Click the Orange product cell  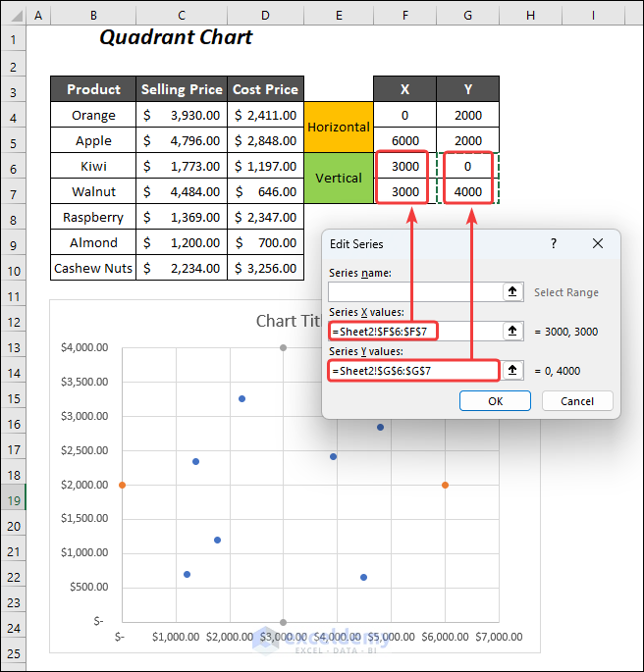(x=93, y=115)
